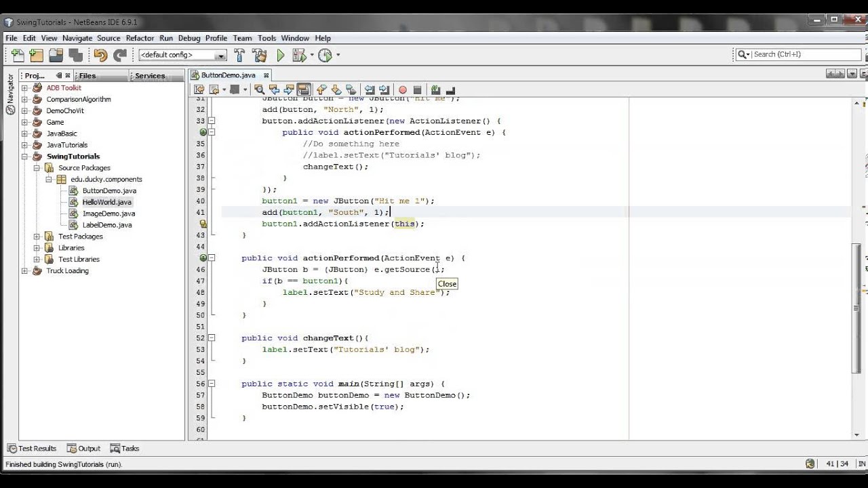Click the Open Project toolbar icon
Image resolution: width=868 pixels, height=488 pixels.
[56, 55]
